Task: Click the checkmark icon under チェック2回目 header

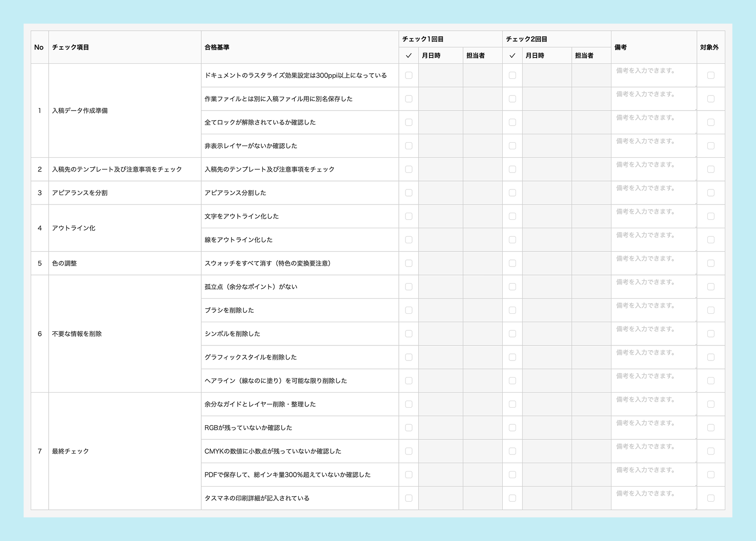Action: (x=512, y=56)
